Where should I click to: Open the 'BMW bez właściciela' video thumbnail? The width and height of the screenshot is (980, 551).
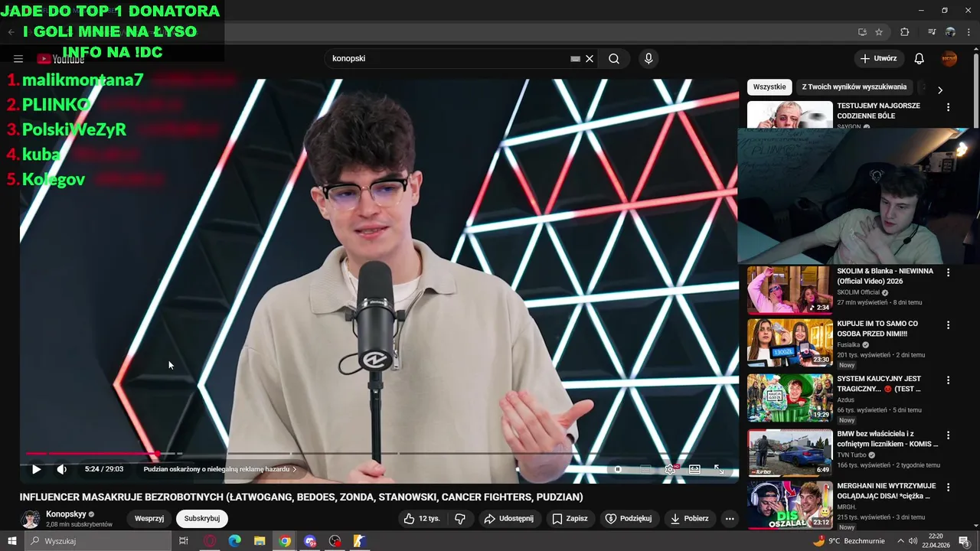[789, 452]
